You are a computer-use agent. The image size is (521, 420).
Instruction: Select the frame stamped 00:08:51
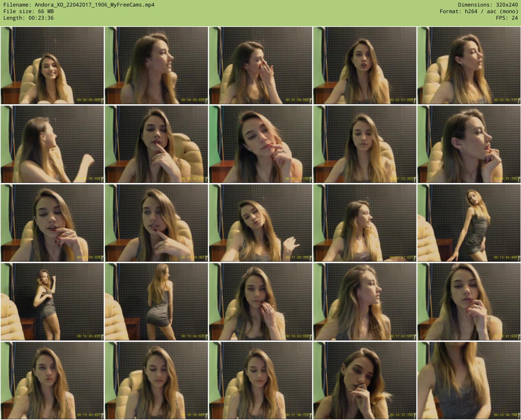click(469, 144)
